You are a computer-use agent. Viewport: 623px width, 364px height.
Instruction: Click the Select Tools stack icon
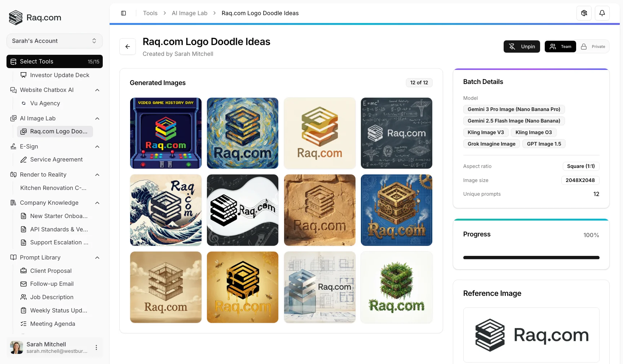(x=13, y=61)
